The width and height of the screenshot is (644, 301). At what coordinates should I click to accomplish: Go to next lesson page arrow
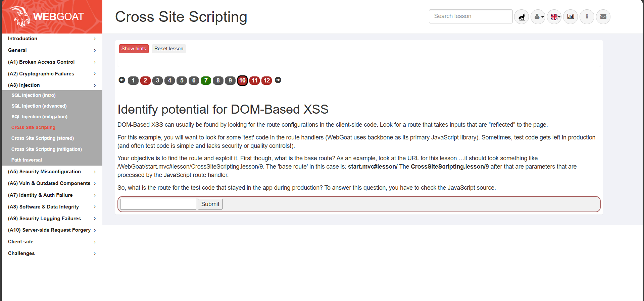(x=278, y=80)
